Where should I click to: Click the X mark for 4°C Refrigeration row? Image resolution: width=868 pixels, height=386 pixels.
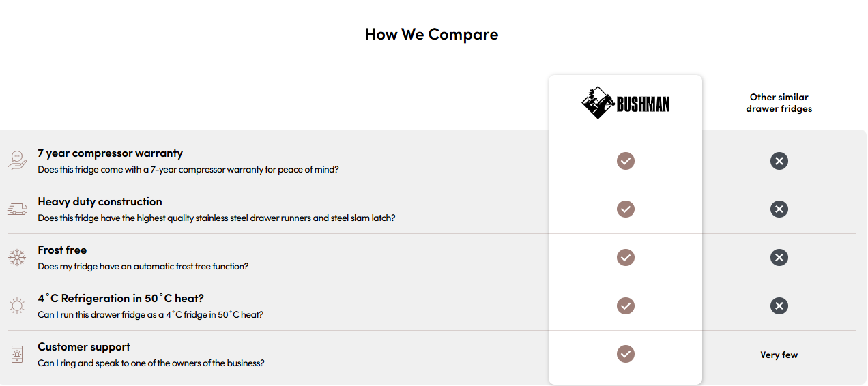pos(779,306)
